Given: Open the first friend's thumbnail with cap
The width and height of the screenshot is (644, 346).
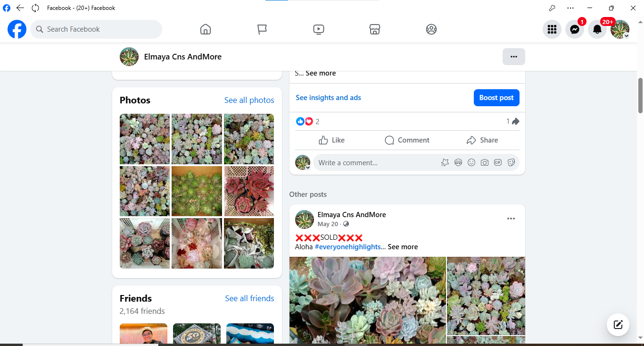Looking at the screenshot, I should click(x=143, y=333).
